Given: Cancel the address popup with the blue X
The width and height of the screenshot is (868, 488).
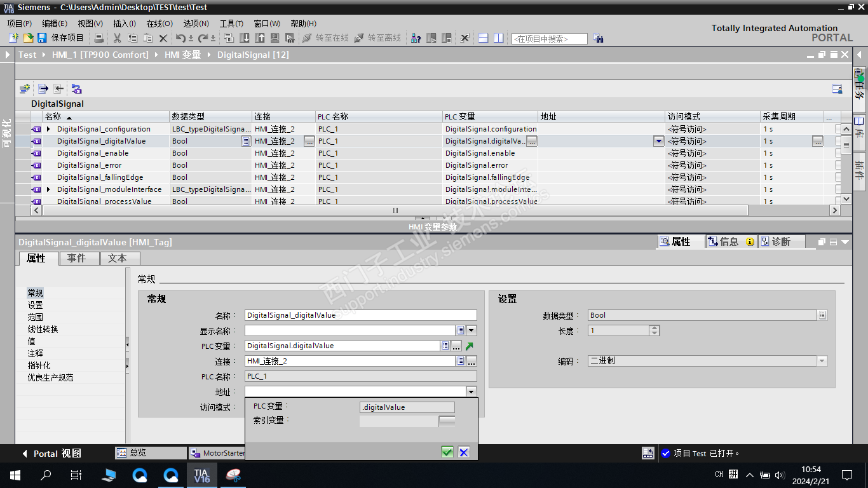Looking at the screenshot, I should coord(464,452).
